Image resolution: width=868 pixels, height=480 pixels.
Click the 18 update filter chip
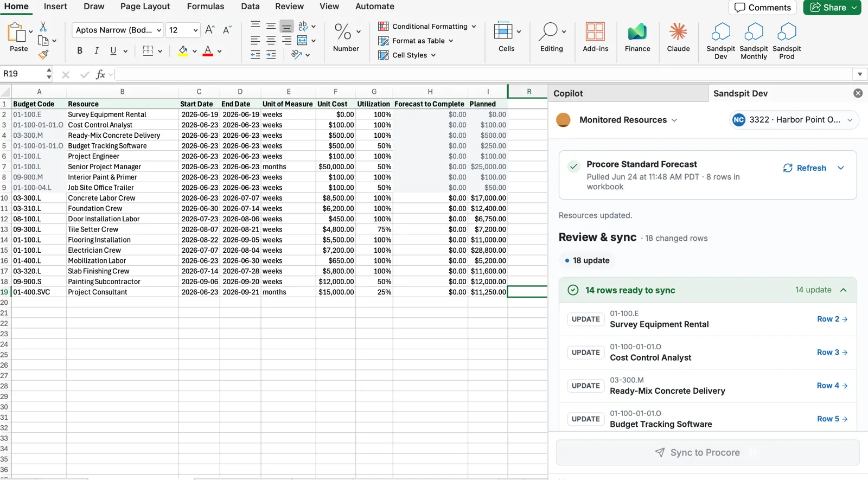587,260
